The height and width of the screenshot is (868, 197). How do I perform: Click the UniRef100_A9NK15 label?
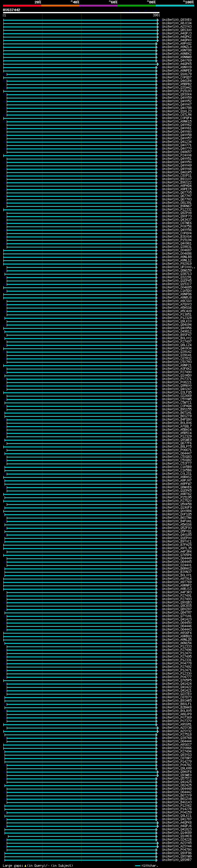(176, 122)
